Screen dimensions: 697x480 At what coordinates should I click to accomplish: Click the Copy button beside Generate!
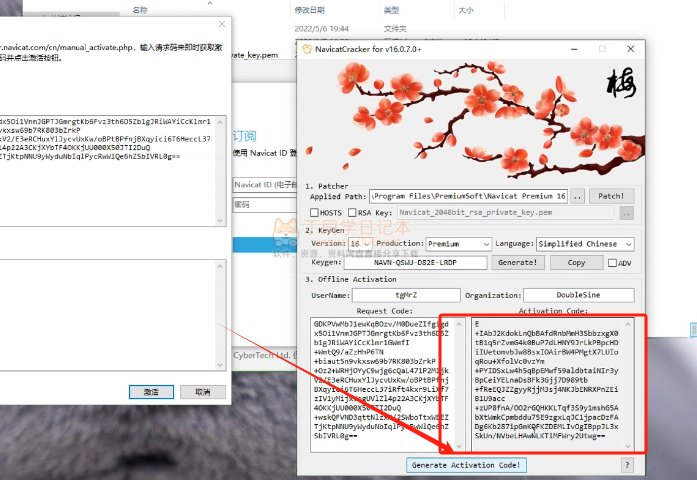click(577, 263)
